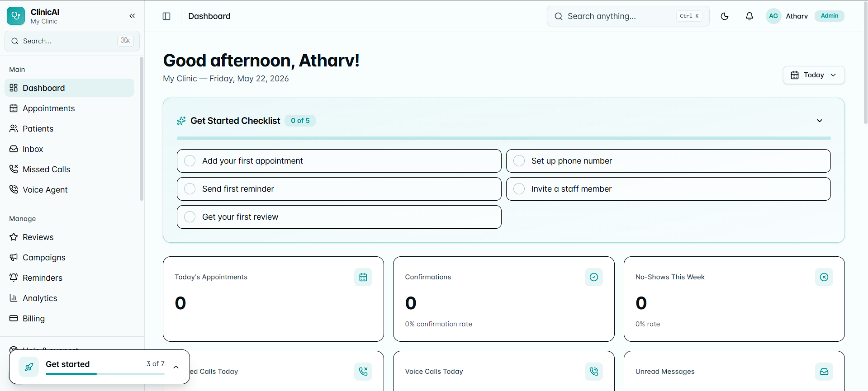This screenshot has height=391, width=868.
Task: Check the 'Get your first review' circle
Action: point(190,217)
